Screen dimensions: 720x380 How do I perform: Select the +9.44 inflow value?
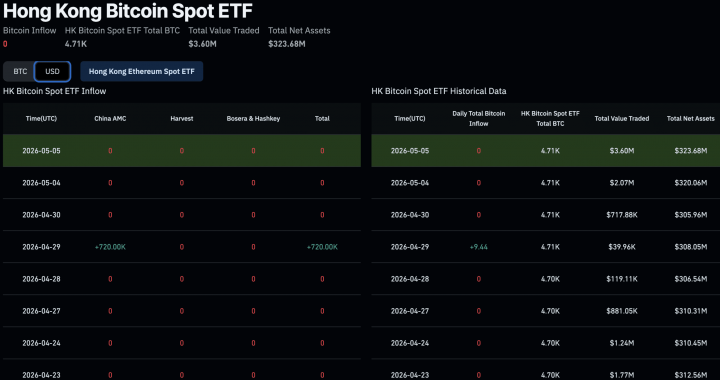479,247
